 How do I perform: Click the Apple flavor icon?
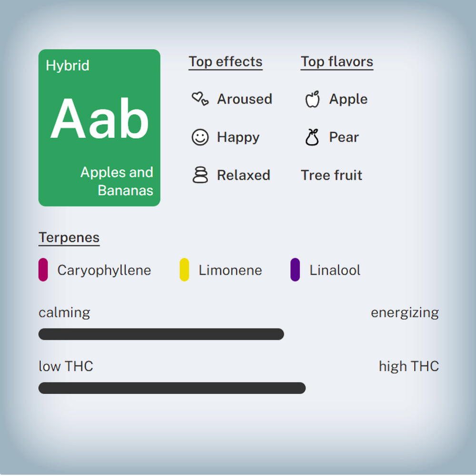312,99
